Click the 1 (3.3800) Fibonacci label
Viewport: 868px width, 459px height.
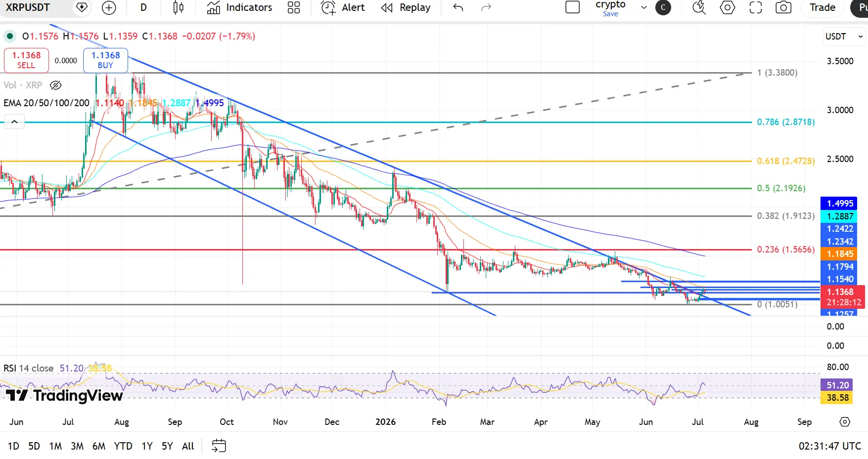777,73
